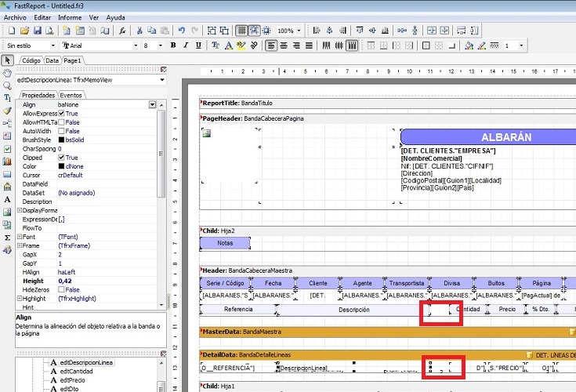The height and width of the screenshot is (392, 576).
Task: Click the Save report icon
Action: coord(37,31)
